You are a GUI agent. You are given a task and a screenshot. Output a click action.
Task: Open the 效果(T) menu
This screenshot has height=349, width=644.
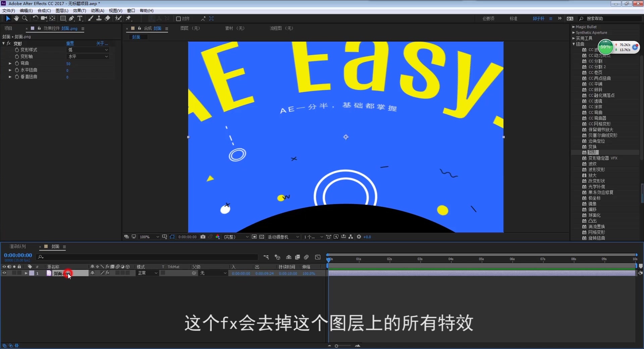[x=79, y=11]
